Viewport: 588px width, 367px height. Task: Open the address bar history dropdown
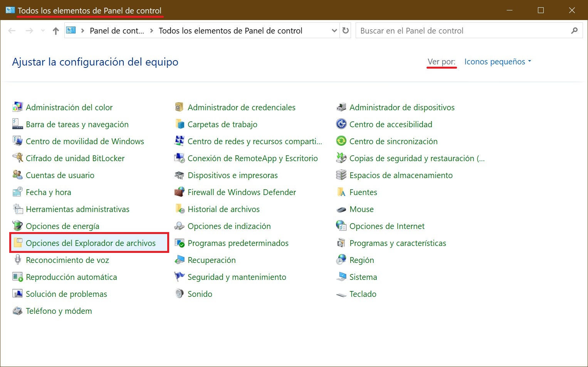[334, 31]
